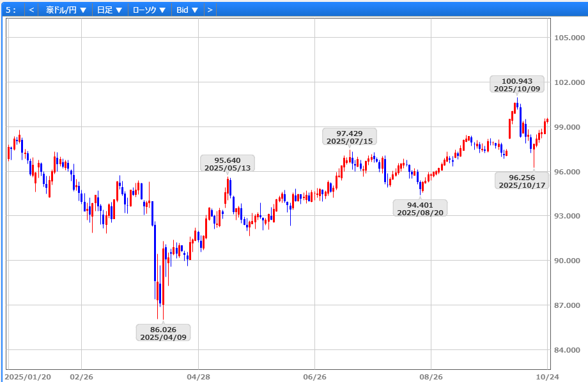588x382 pixels.
Task: Open the 豪ドル/円 currency pair dropdown
Action: 66,10
